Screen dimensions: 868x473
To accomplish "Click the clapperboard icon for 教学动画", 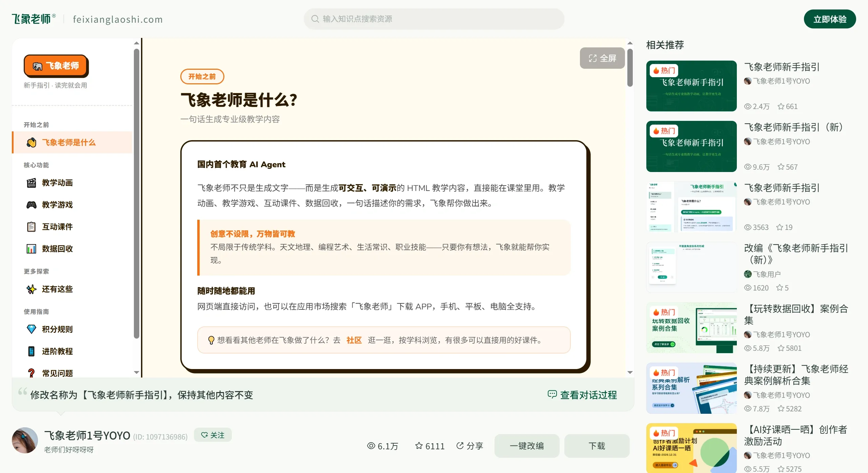I will (32, 183).
